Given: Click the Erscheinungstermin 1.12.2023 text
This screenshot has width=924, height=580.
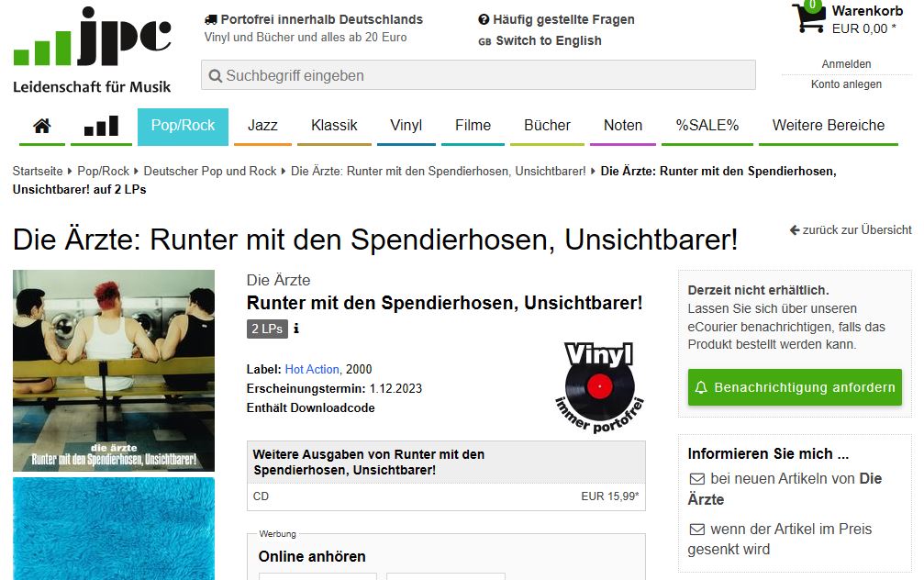Looking at the screenshot, I should coord(334,389).
